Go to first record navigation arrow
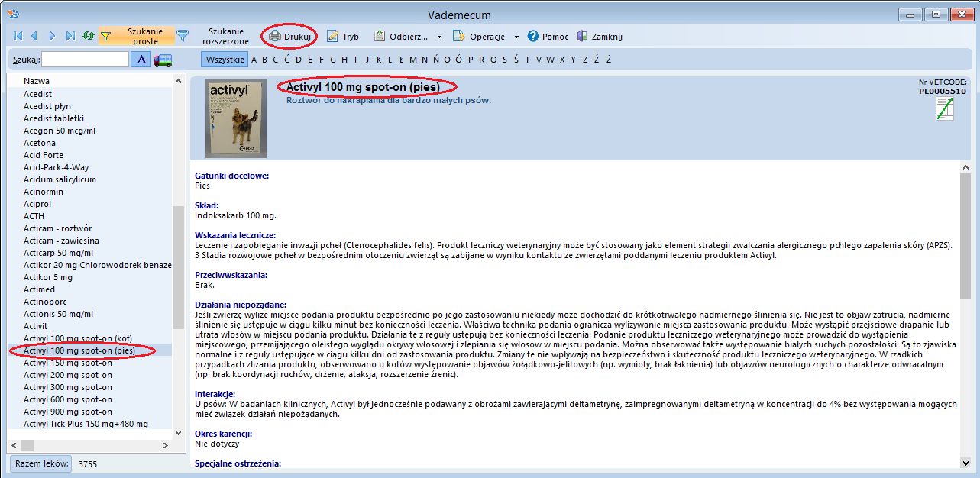Screen dimensions: 980x478 [x=18, y=36]
